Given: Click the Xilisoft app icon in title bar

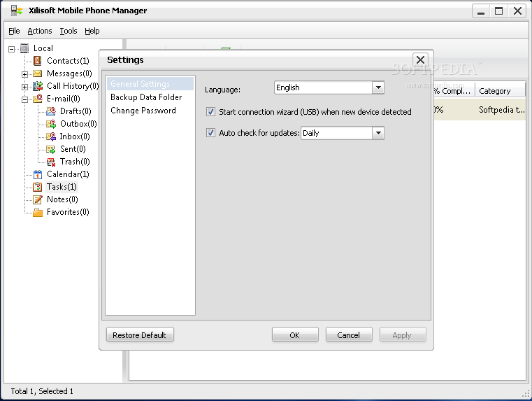Looking at the screenshot, I should 16,10.
